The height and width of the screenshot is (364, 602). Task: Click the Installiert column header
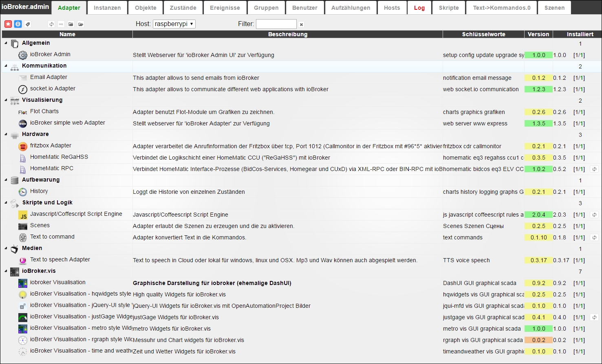(x=580, y=34)
